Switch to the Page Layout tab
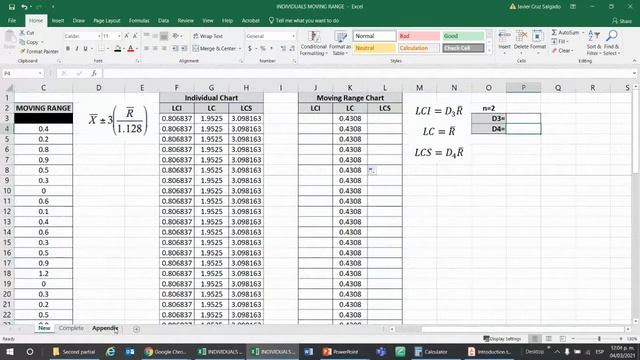The image size is (640, 360). point(107,20)
